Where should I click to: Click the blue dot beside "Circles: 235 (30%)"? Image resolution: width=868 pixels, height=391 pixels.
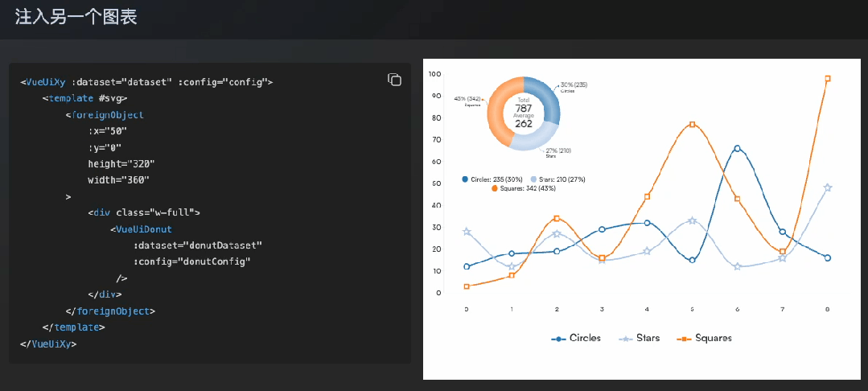coord(465,179)
